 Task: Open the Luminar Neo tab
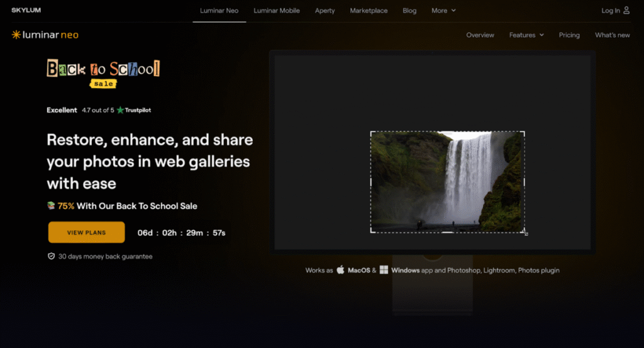point(219,11)
